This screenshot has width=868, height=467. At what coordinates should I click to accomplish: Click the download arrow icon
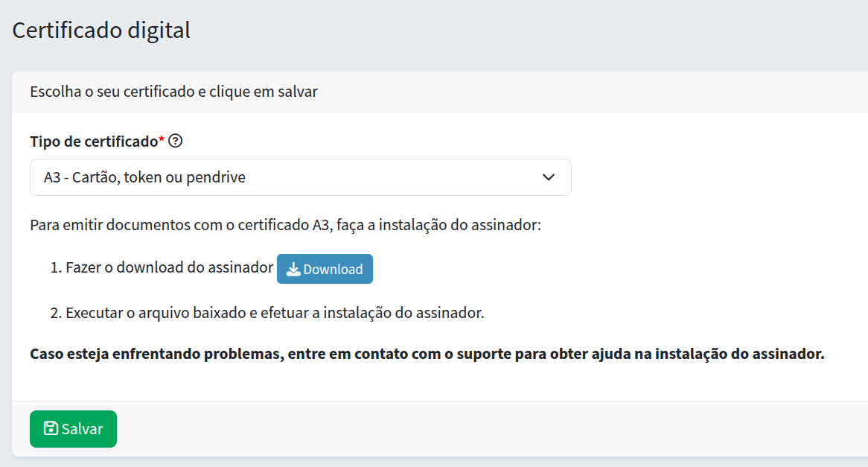coord(293,270)
